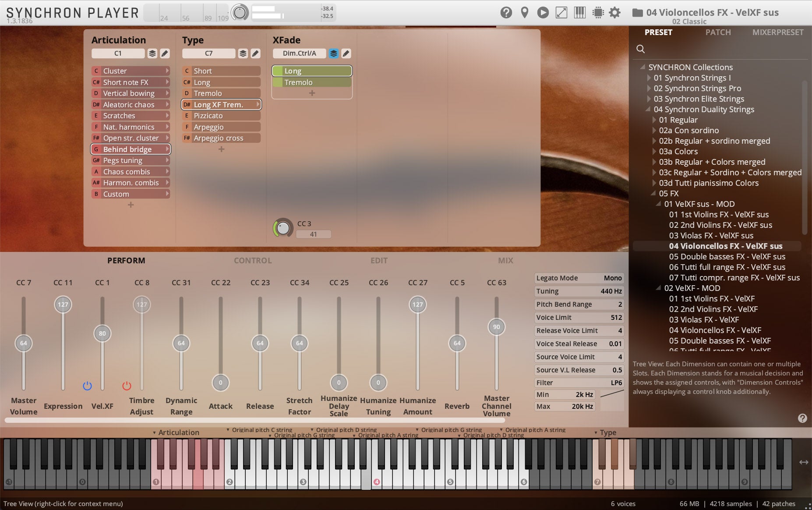The height and width of the screenshot is (510, 812).
Task: Click the location pin icon in toolbar
Action: tap(525, 12)
